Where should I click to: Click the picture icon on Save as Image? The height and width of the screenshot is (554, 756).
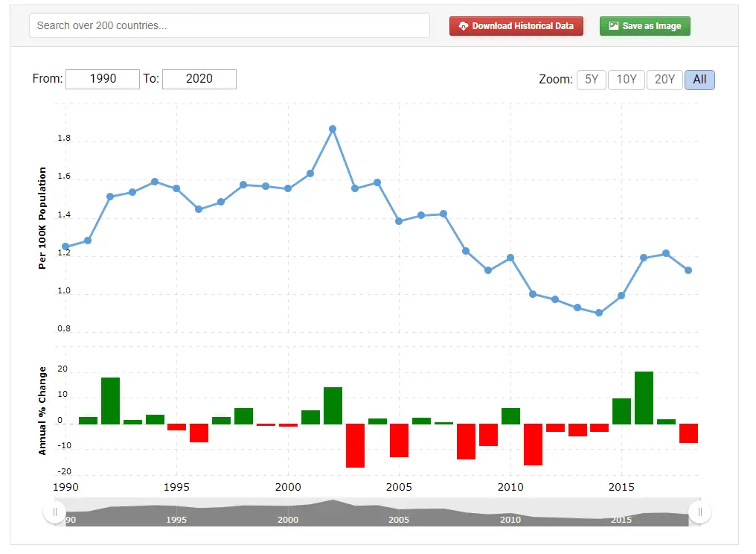(x=613, y=26)
